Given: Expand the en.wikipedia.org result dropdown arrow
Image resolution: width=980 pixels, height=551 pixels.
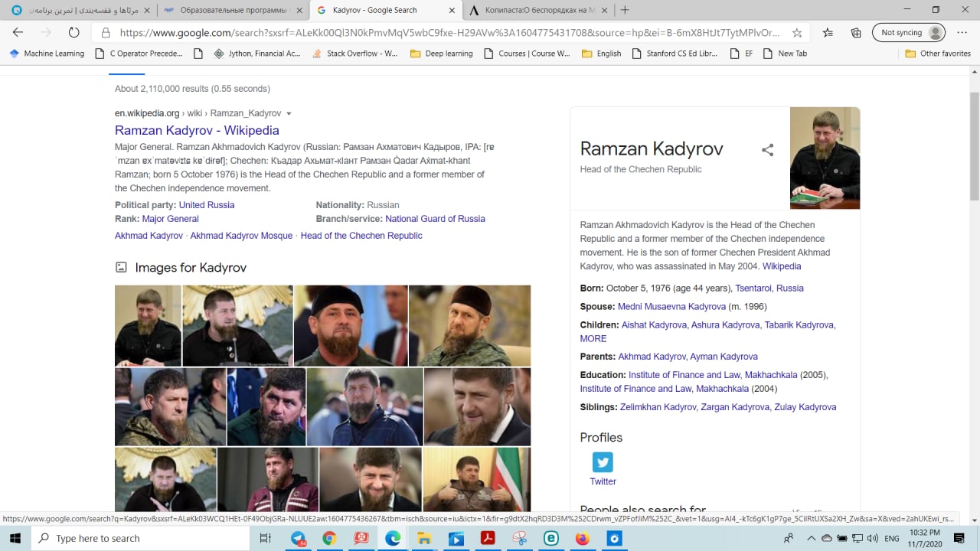Looking at the screenshot, I should tap(289, 113).
